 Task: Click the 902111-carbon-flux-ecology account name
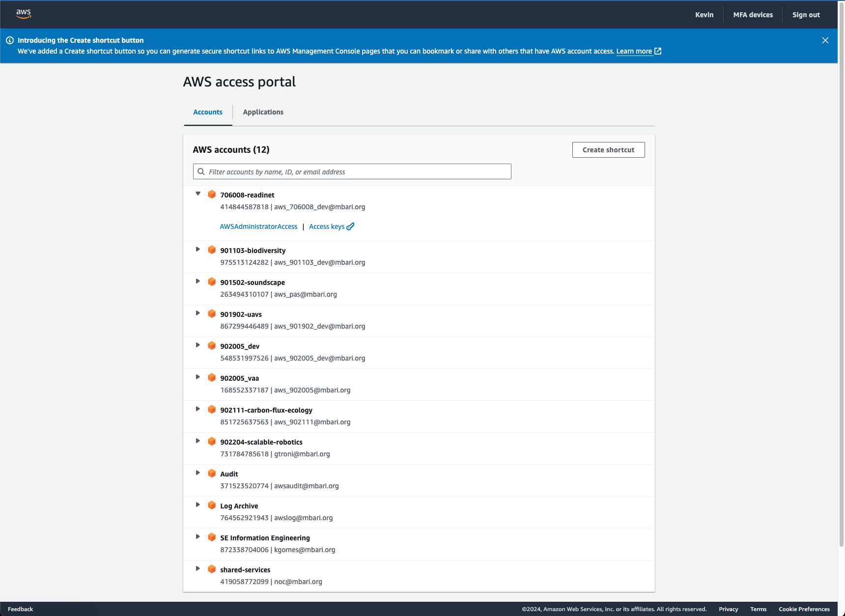(266, 410)
